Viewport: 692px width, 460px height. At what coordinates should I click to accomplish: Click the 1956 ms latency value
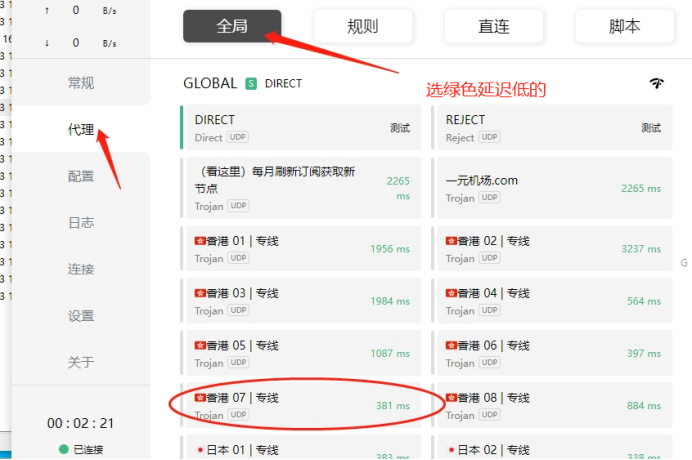[x=390, y=249]
